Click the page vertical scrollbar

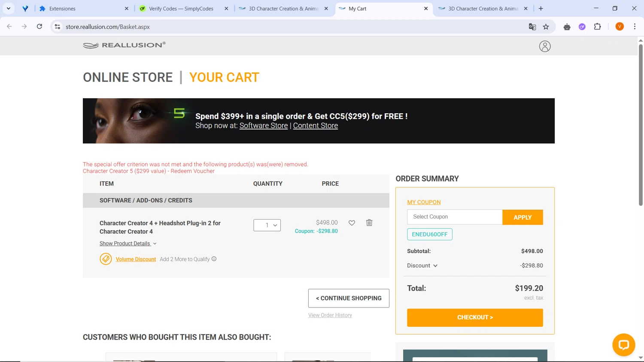pyautogui.click(x=641, y=124)
